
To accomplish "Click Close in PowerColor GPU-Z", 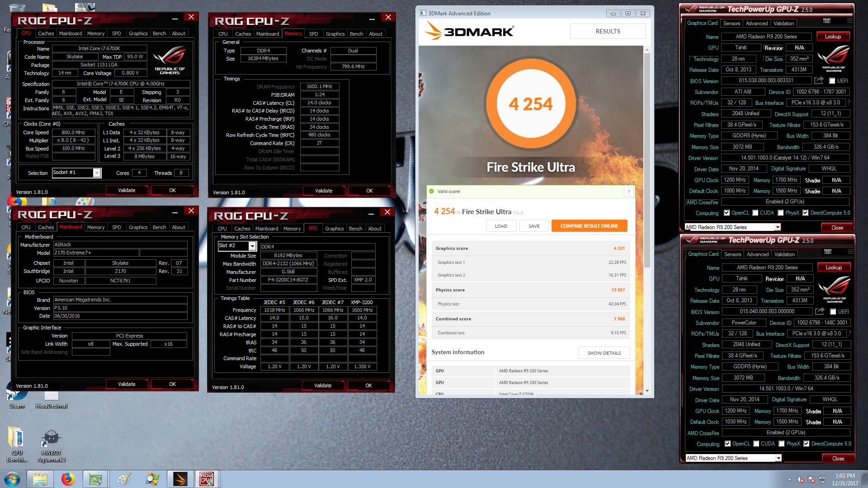I will (x=838, y=458).
